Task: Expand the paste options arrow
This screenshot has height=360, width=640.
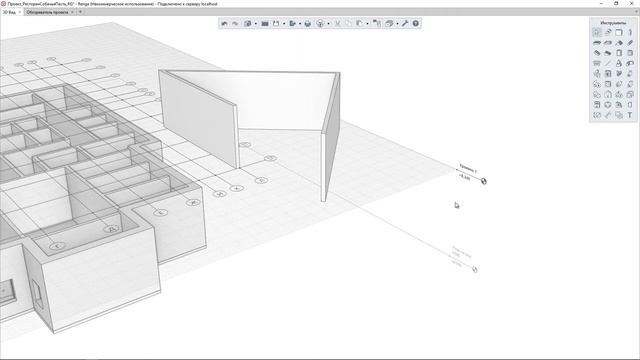Action: point(367,24)
